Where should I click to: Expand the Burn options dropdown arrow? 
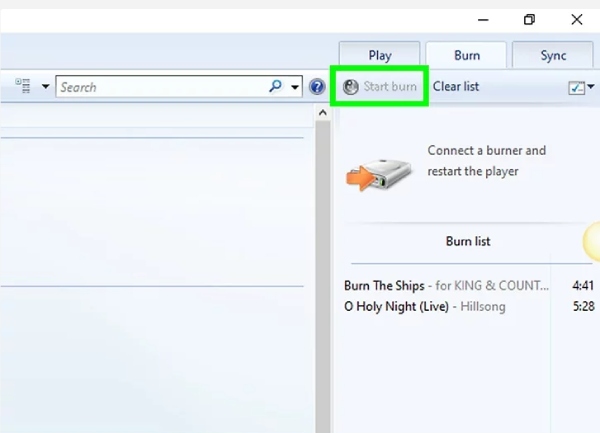[x=591, y=87]
